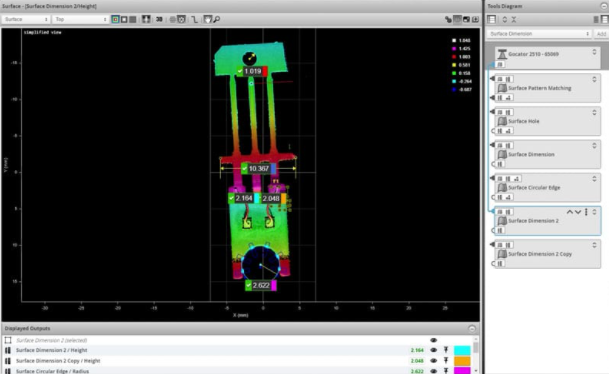Select the magnifier zoom tool
The width and height of the screenshot is (609, 374).
pos(217,19)
